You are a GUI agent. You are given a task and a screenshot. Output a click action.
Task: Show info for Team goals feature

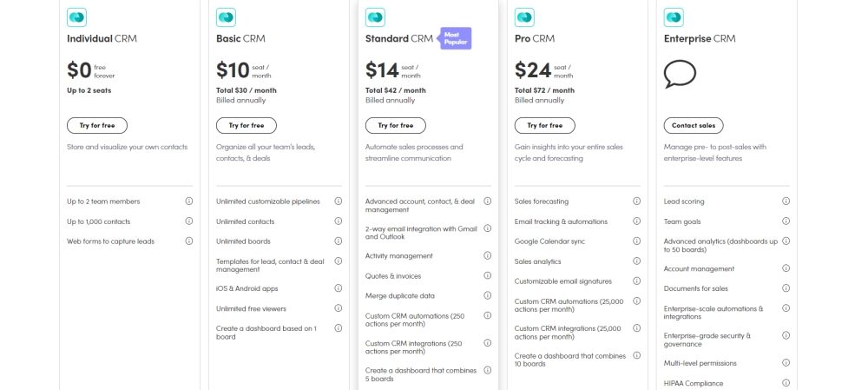(786, 221)
